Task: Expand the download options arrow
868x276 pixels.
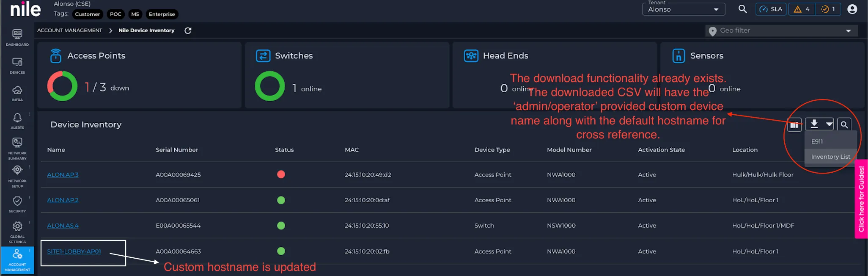Action: [829, 124]
